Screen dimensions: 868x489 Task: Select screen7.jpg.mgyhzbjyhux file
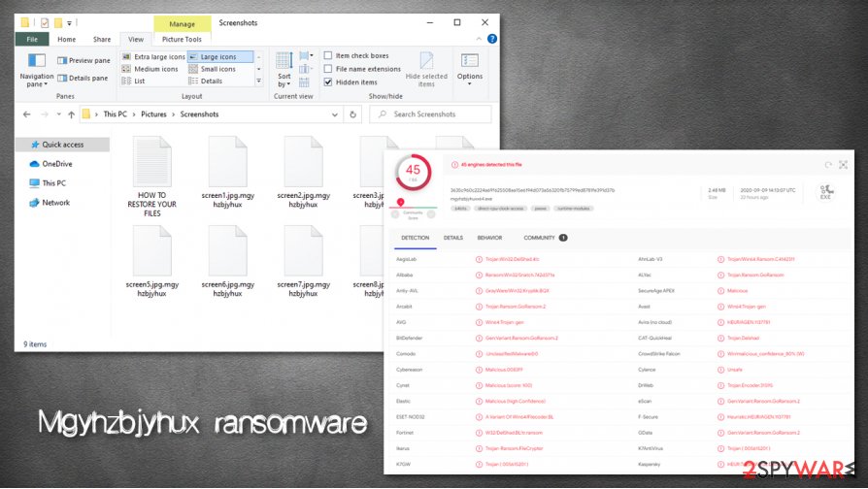click(x=303, y=261)
